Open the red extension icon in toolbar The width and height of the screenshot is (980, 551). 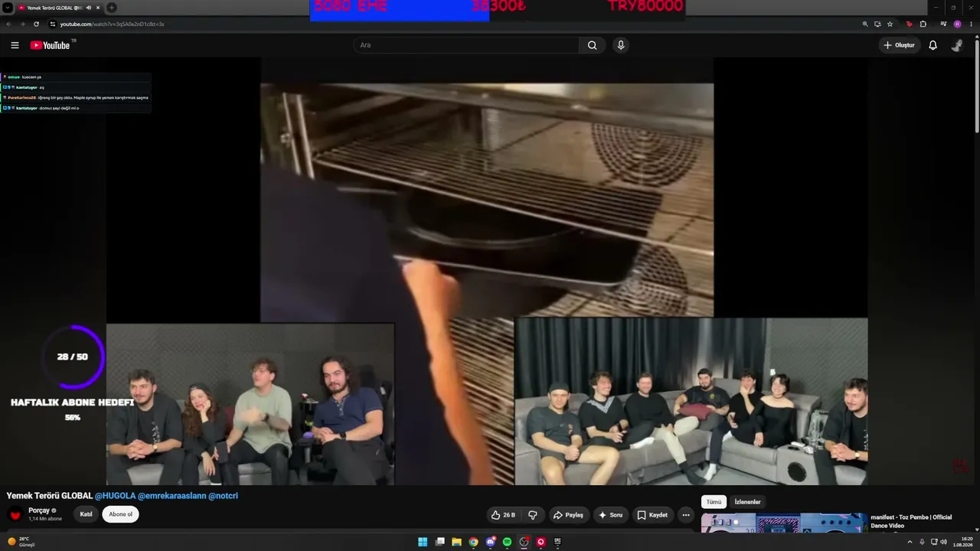coord(910,24)
